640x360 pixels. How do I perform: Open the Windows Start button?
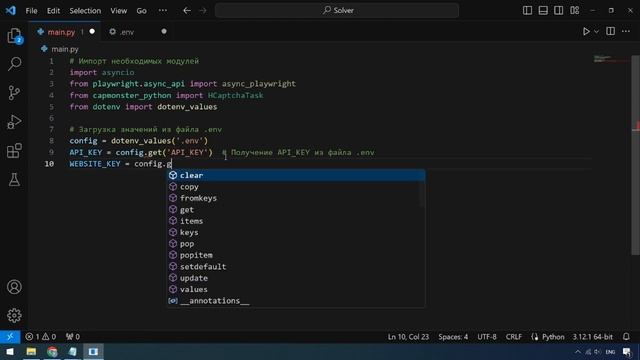(10, 351)
